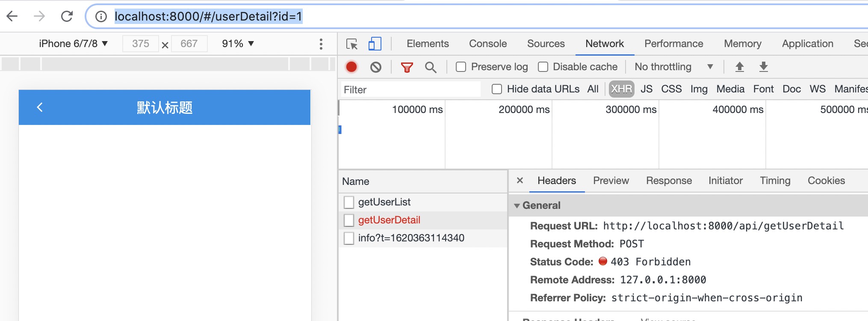Open the Preview detail tab
This screenshot has height=321, width=868.
coord(611,181)
